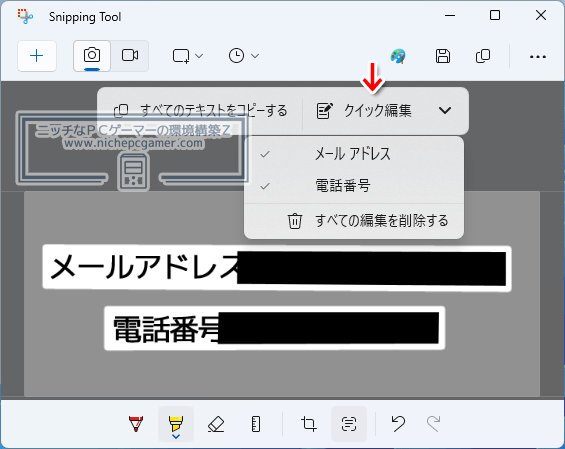The width and height of the screenshot is (565, 449).
Task: Uncheck the 電話番号 option
Action: pyautogui.click(x=353, y=186)
